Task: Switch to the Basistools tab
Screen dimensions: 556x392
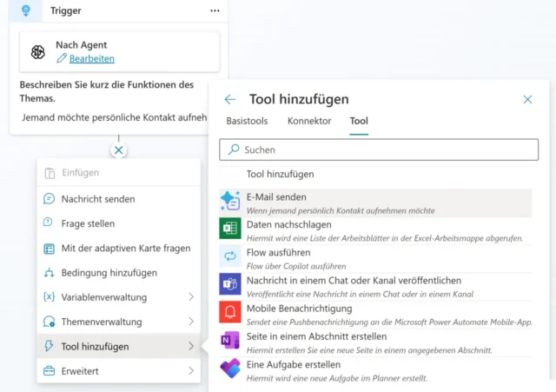Action: point(247,121)
